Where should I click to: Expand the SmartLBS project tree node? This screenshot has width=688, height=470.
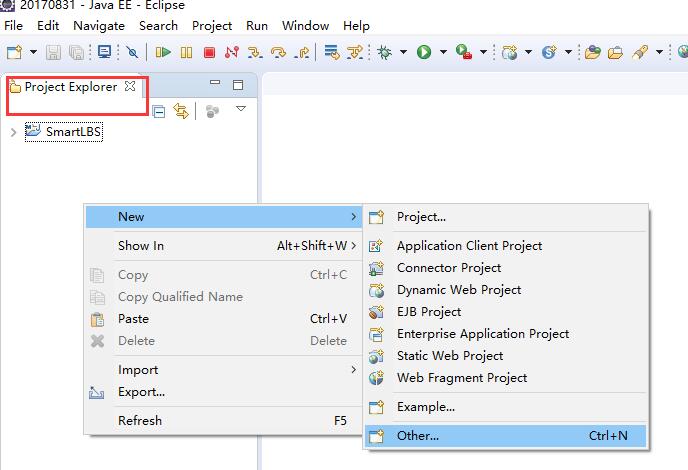pyautogui.click(x=13, y=132)
